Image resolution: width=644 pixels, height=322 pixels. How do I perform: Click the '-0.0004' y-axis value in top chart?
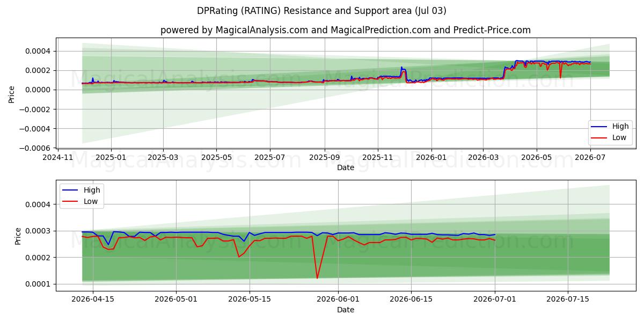35,129
